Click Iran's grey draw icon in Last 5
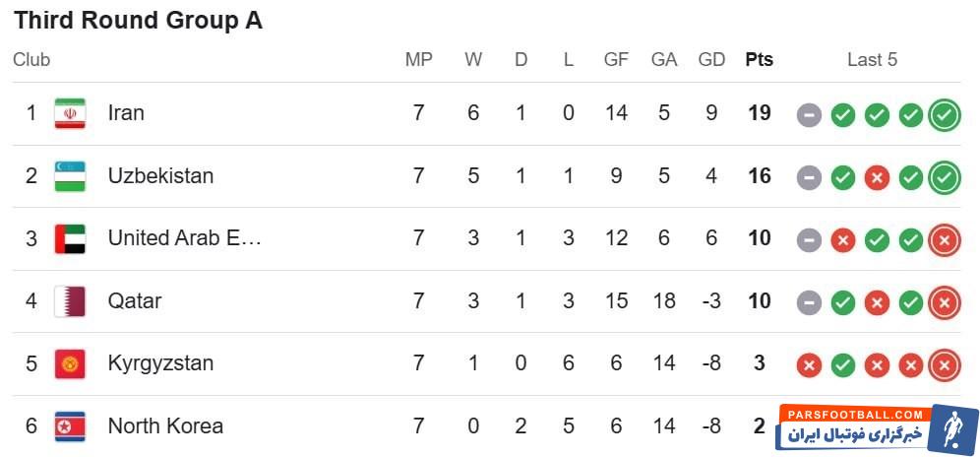The width and height of the screenshot is (980, 457). [809, 115]
